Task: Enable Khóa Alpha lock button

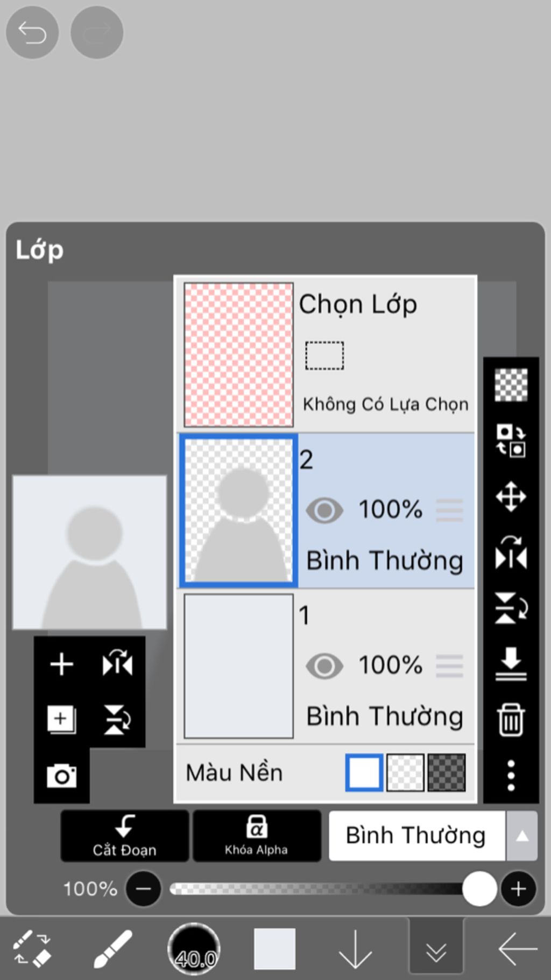Action: pyautogui.click(x=257, y=836)
